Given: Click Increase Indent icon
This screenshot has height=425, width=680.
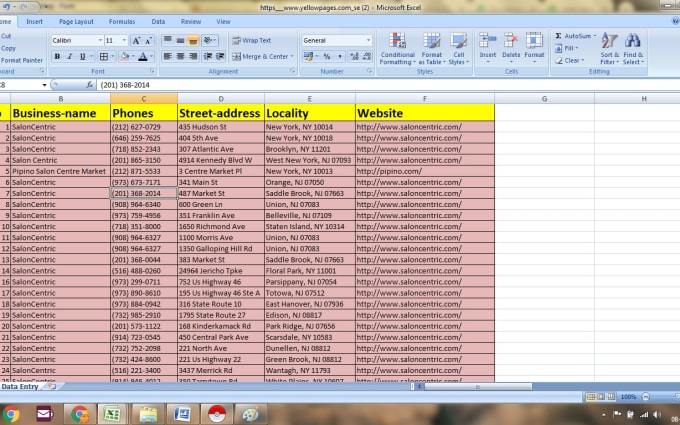Looking at the screenshot, I should [220, 56].
